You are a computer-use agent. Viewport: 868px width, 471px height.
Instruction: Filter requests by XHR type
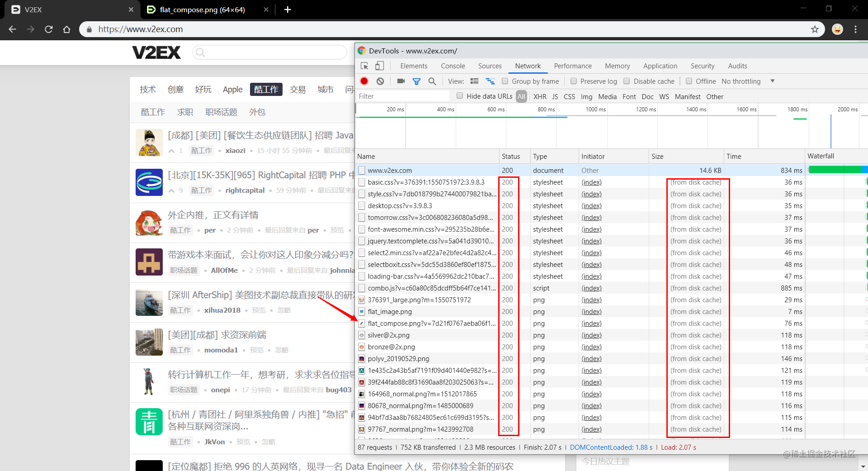(540, 97)
